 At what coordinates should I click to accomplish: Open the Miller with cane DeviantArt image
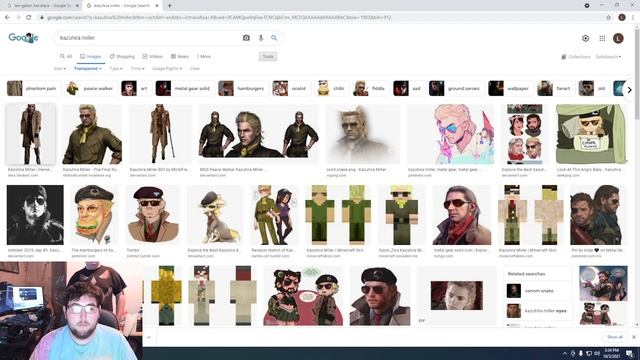(160, 134)
